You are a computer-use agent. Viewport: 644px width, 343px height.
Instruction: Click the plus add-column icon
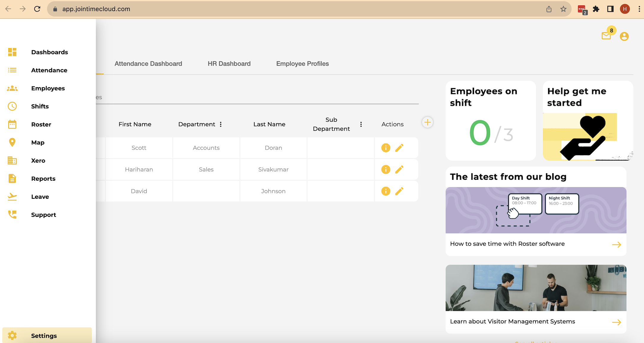tap(427, 122)
